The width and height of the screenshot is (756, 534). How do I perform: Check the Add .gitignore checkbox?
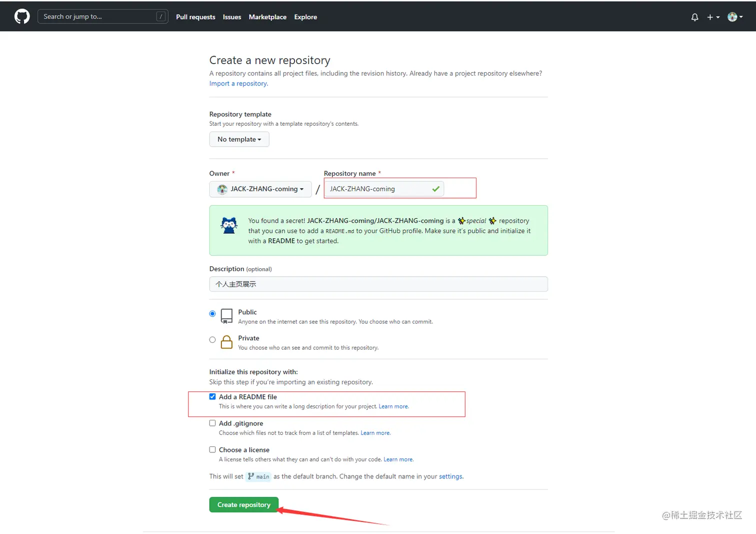click(212, 423)
